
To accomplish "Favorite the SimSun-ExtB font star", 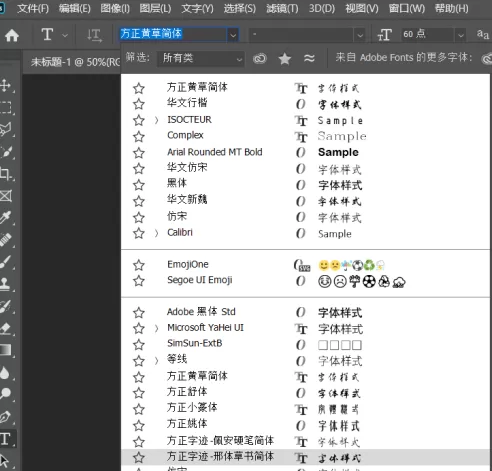I will click(139, 344).
